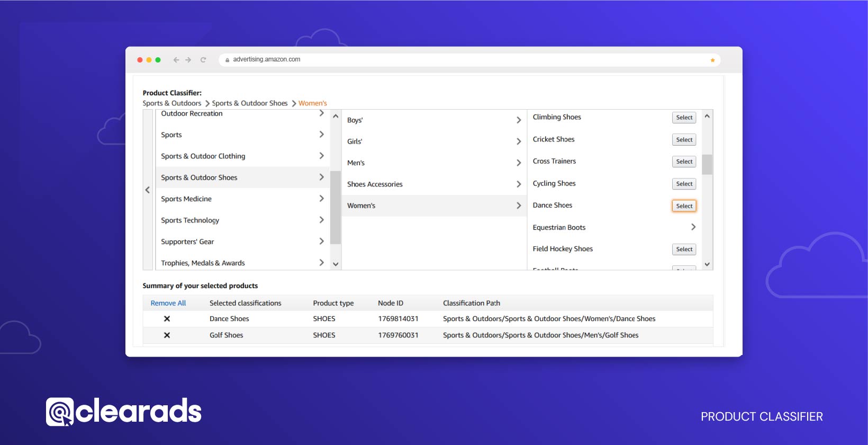Click scroll up arrow in first column
The image size is (868, 445).
336,115
